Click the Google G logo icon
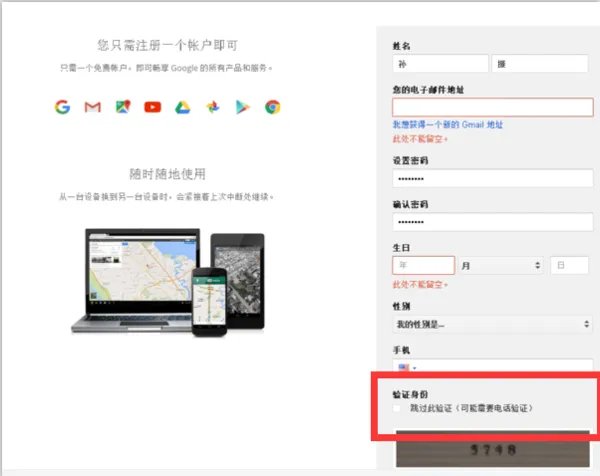Viewport: 600px width, 476px height. coord(62,107)
